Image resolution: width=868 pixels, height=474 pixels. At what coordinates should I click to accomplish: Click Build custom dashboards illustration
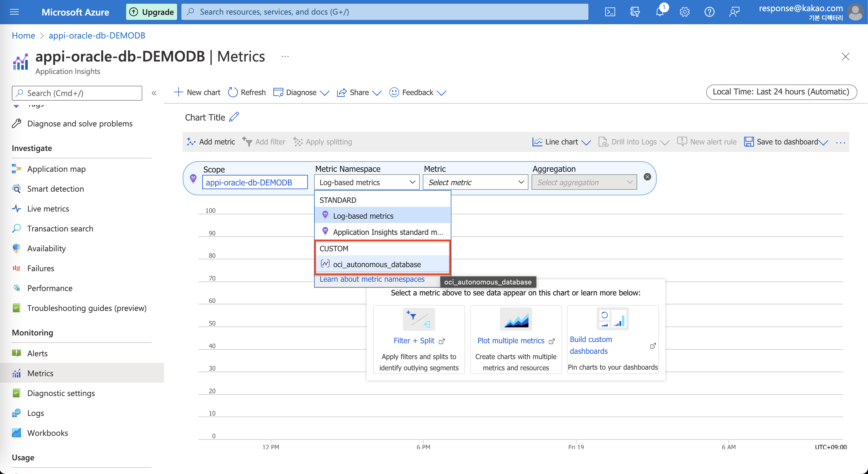point(613,318)
